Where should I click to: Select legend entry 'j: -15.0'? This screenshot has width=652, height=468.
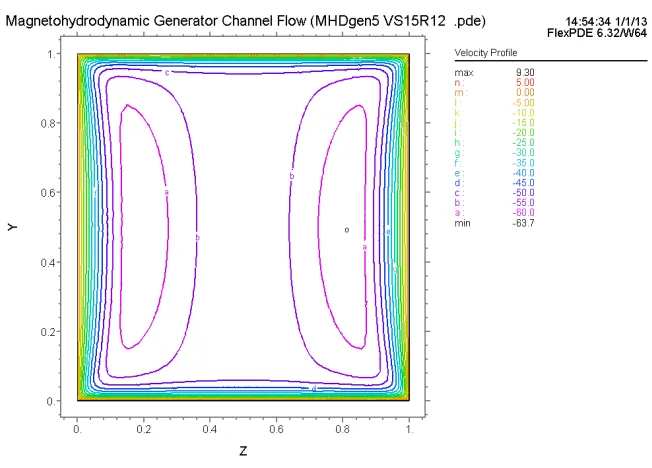coord(494,123)
